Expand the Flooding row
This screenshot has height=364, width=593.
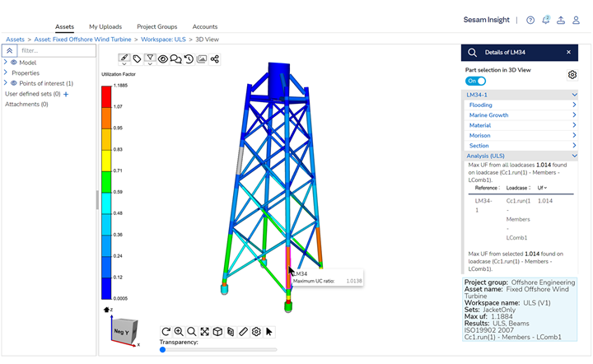(521, 105)
